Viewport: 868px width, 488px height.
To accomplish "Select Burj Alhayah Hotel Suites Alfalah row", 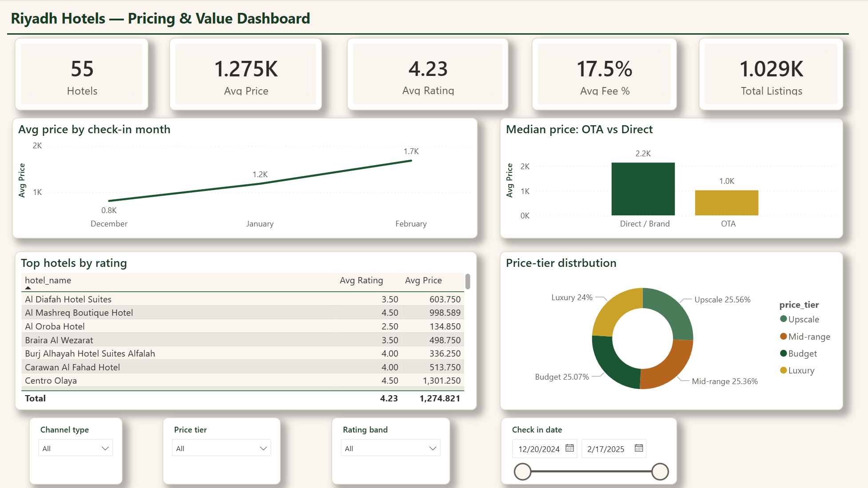I will (243, 353).
